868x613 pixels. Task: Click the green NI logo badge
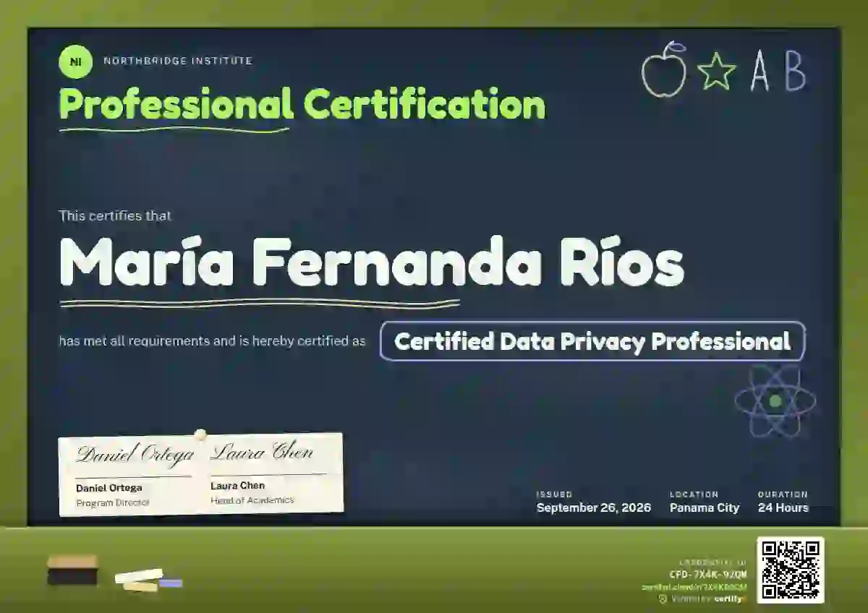click(75, 61)
